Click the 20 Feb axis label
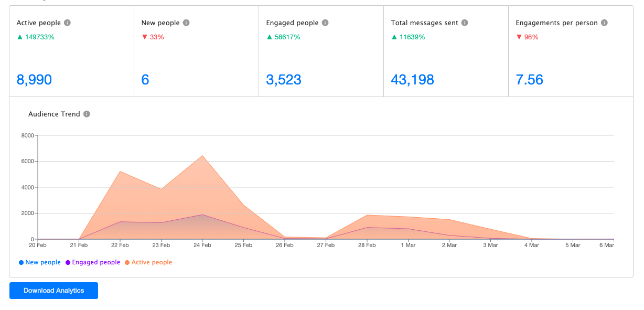Screen dimensions: 644x310 tap(38, 245)
